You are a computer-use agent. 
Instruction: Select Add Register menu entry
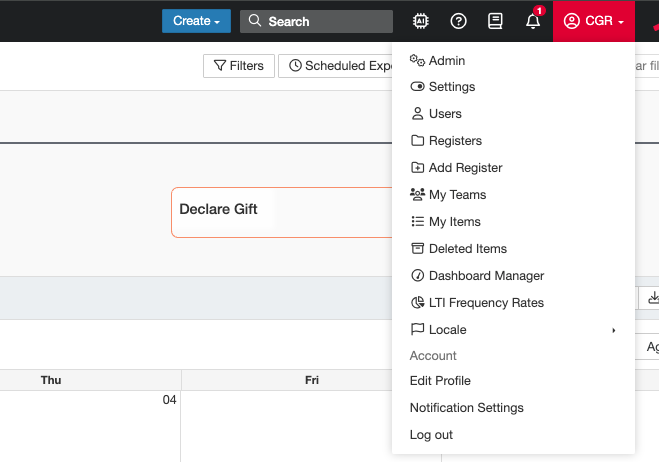[513, 167]
